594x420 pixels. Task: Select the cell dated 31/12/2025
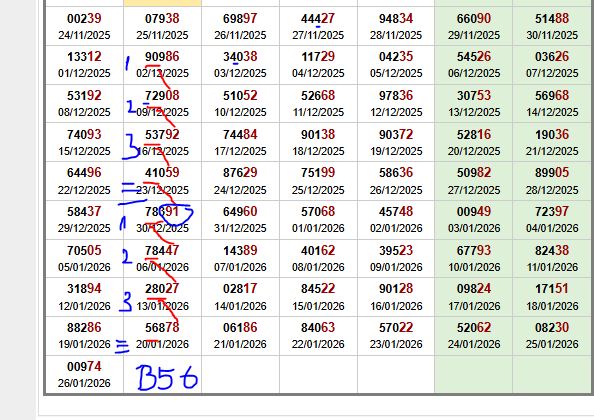click(241, 220)
